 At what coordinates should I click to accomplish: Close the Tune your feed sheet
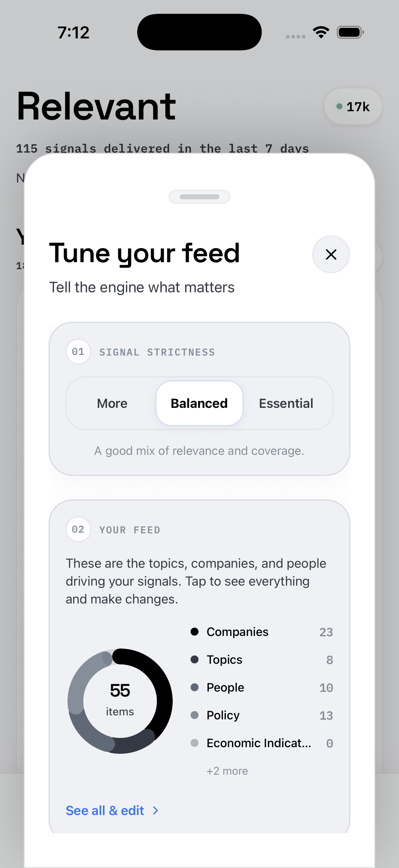(x=331, y=254)
